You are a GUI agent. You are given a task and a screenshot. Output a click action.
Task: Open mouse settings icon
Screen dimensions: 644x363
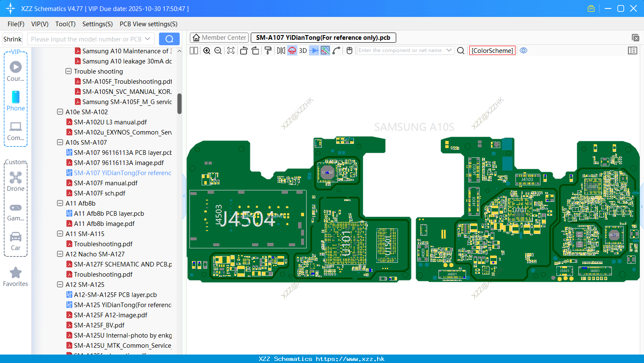[x=349, y=50]
